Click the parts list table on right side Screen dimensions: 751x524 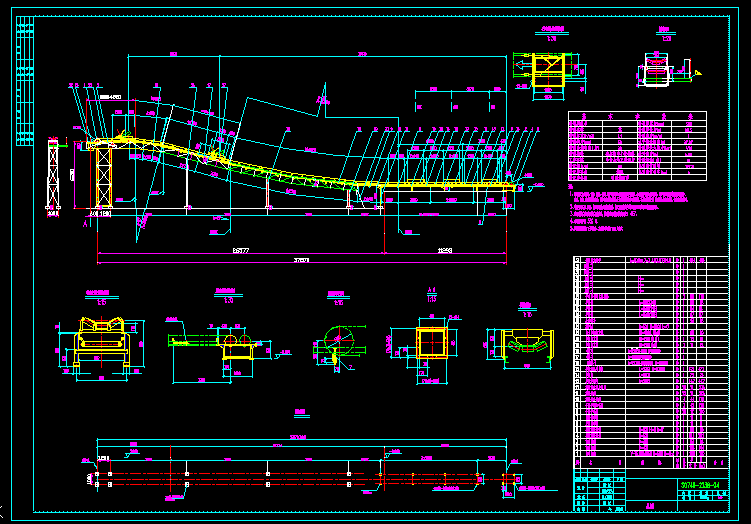[650, 360]
